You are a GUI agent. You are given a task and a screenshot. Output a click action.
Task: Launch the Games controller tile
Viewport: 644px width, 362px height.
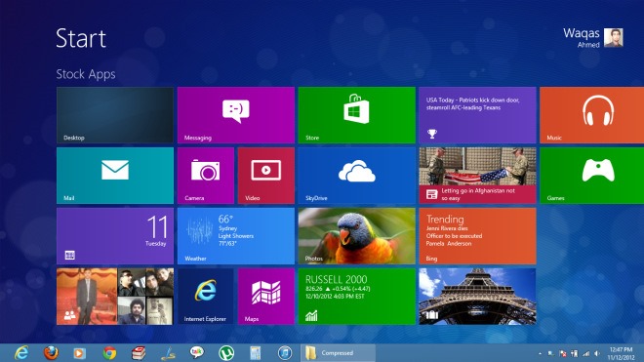[x=592, y=176]
